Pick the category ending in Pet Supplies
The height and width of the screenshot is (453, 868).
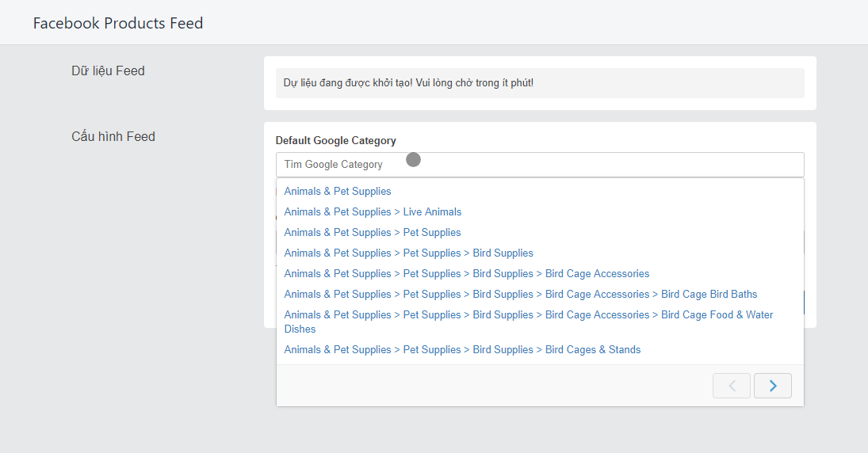(x=373, y=232)
